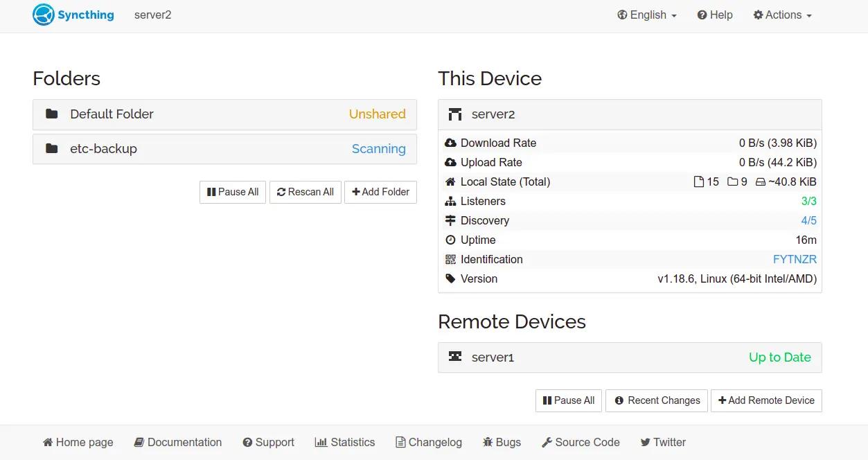Open the Help page link
This screenshot has height=460, width=868.
715,15
